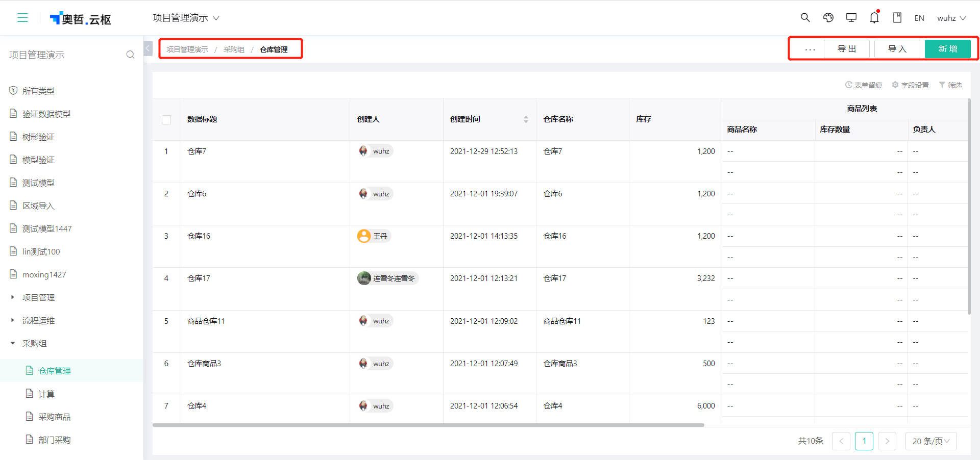Select 仓库管理 in sidebar
The height and width of the screenshot is (460, 980).
(71, 371)
